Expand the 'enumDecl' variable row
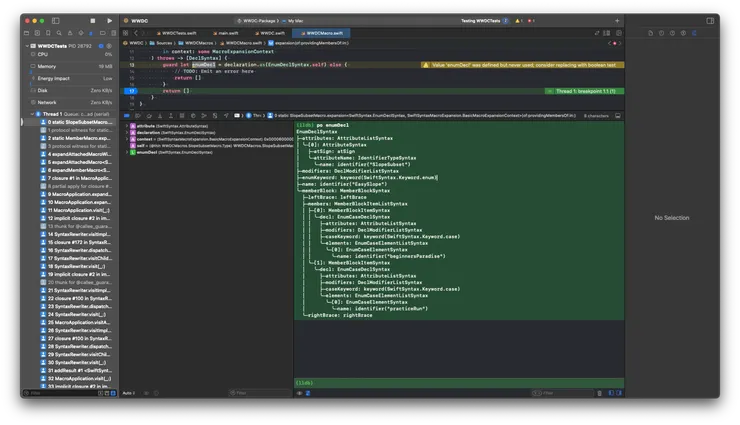This screenshot has width=740, height=425. click(x=127, y=152)
